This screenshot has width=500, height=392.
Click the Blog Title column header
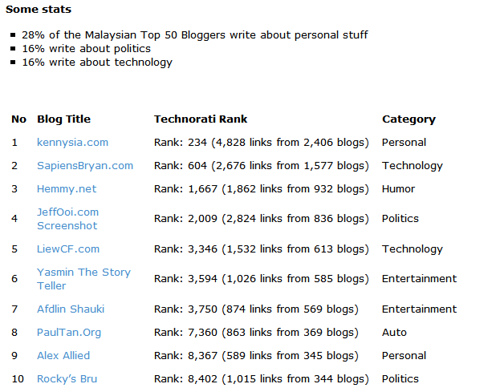64,119
